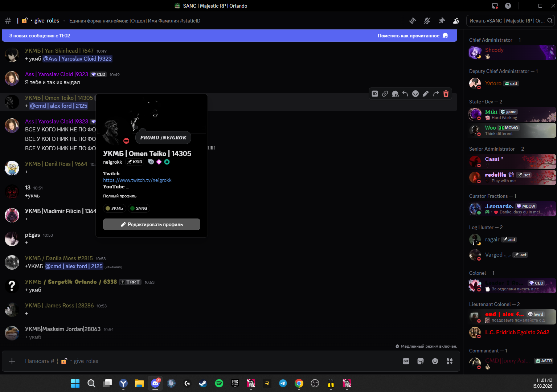Open File Explorer from the taskbar
The width and height of the screenshot is (557, 392).
(139, 383)
